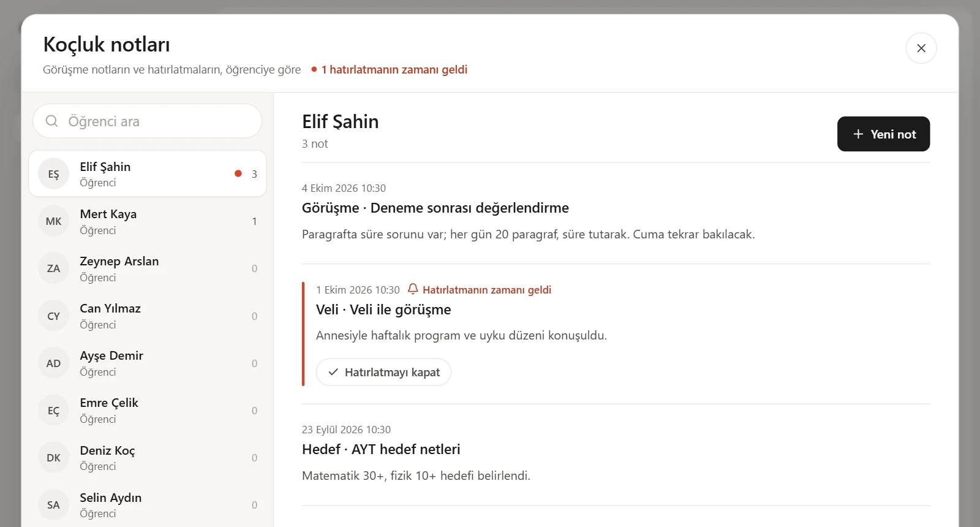This screenshot has width=980, height=527.
Task: Select student Can Yılmaz
Action: coord(148,316)
